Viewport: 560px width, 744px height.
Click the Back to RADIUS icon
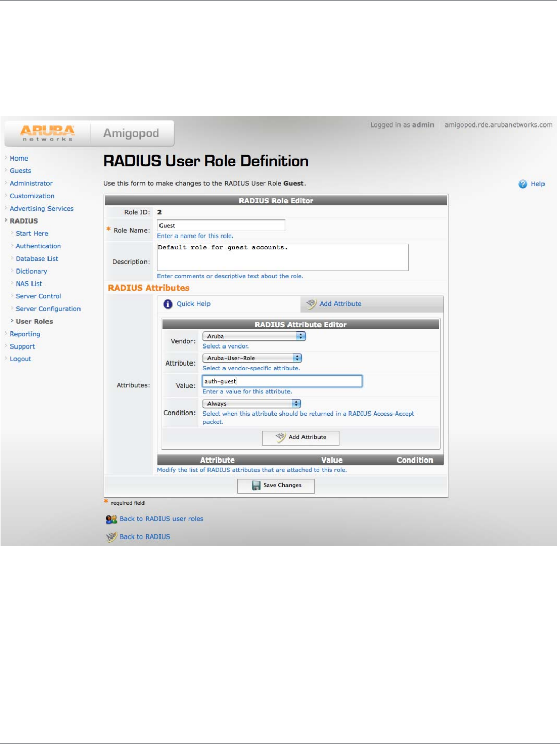click(111, 537)
